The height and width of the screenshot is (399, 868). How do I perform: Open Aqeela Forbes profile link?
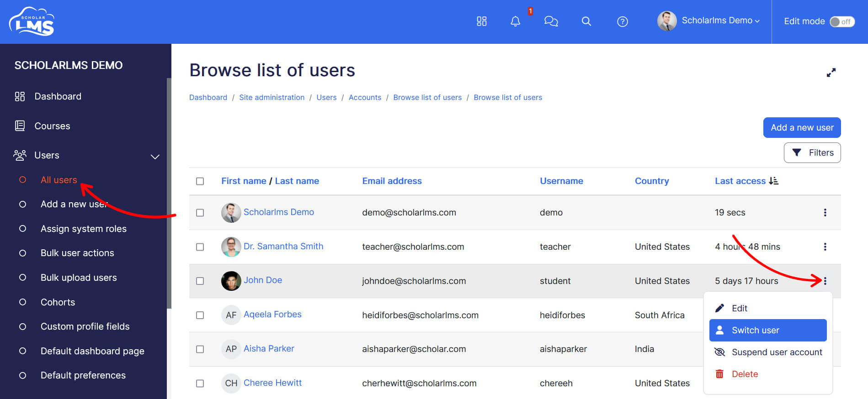(x=272, y=314)
